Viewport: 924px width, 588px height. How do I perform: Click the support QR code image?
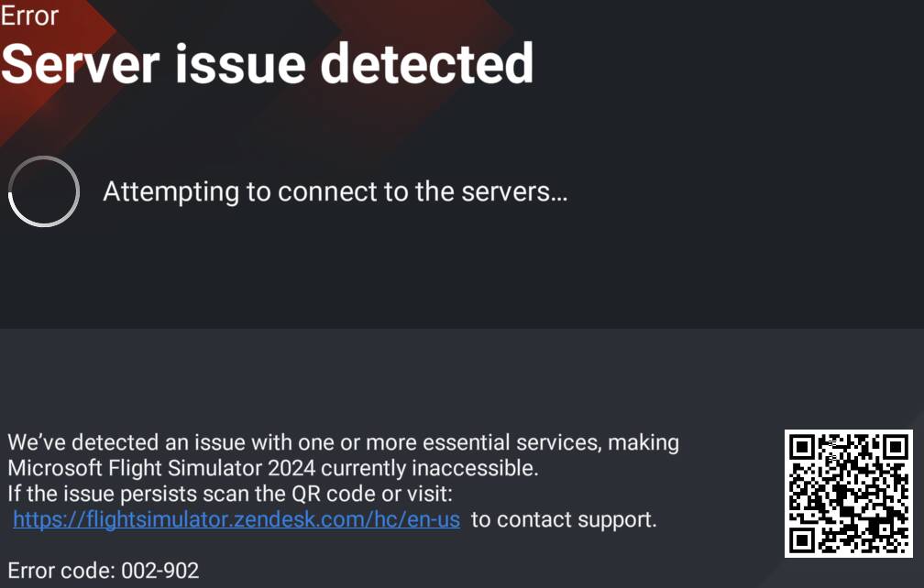pyautogui.click(x=849, y=494)
